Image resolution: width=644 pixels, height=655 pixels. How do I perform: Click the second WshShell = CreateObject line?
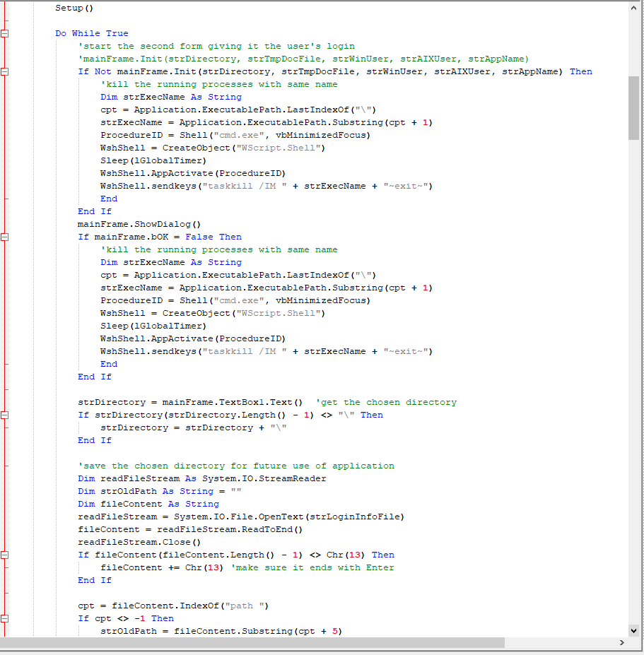point(213,313)
